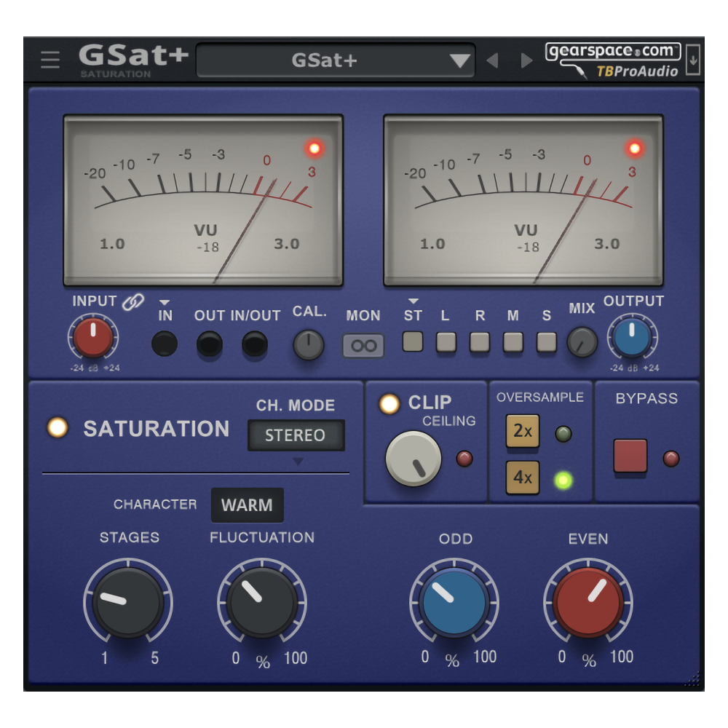Open the CHARACTER WARM selector

click(x=247, y=504)
